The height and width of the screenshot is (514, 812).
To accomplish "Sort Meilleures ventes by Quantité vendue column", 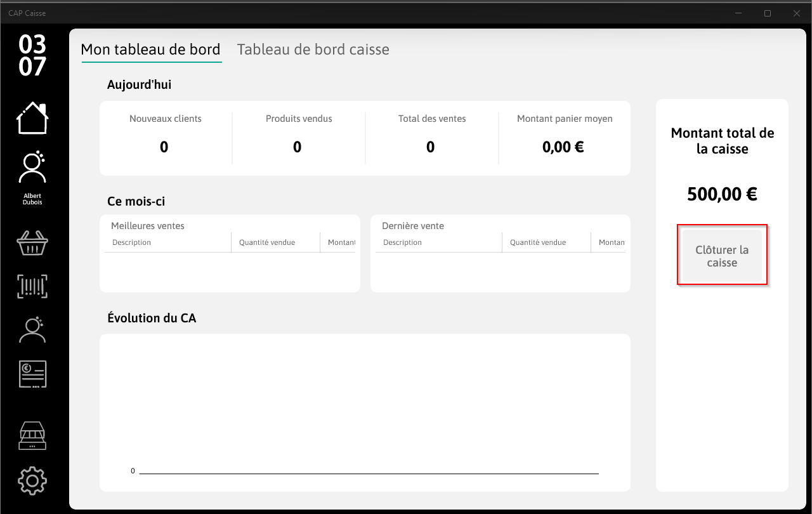I will point(276,242).
